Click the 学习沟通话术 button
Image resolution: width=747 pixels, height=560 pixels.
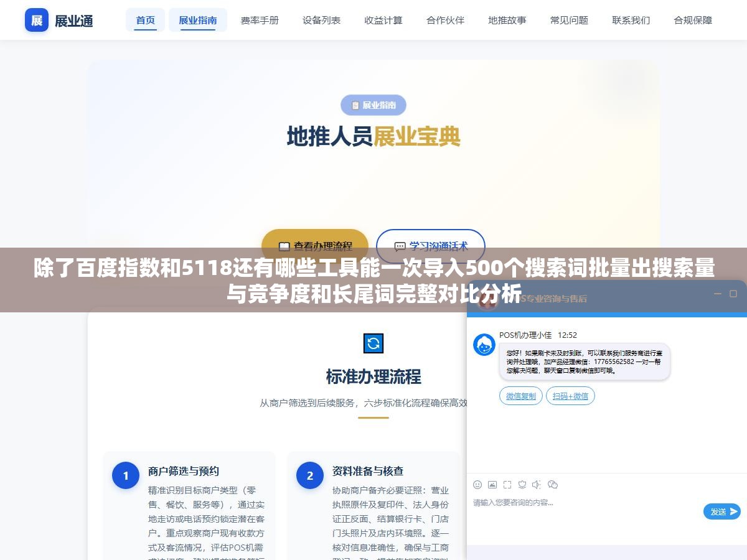pos(431,245)
